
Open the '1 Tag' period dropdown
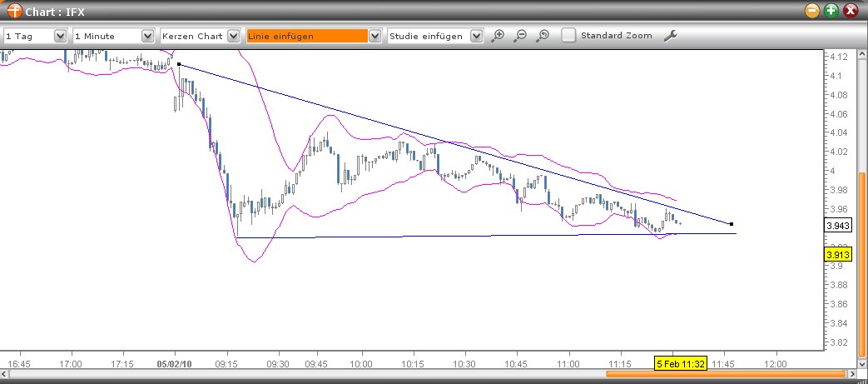click(61, 36)
